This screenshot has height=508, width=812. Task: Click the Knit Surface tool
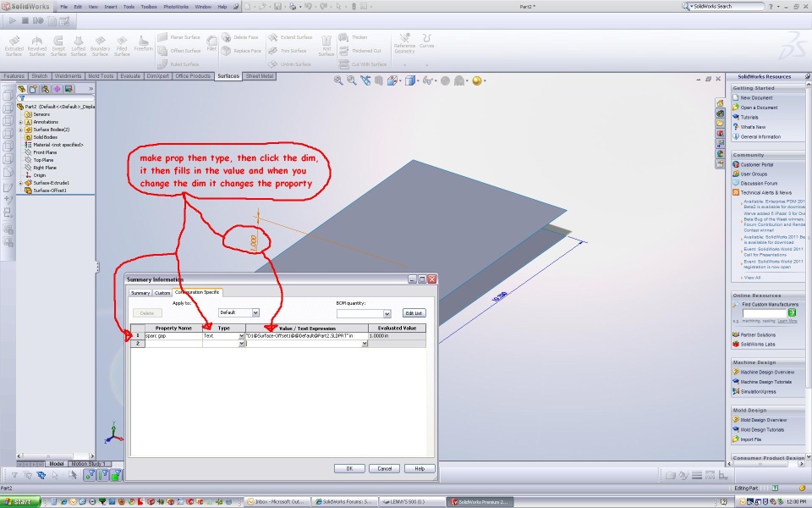326,46
